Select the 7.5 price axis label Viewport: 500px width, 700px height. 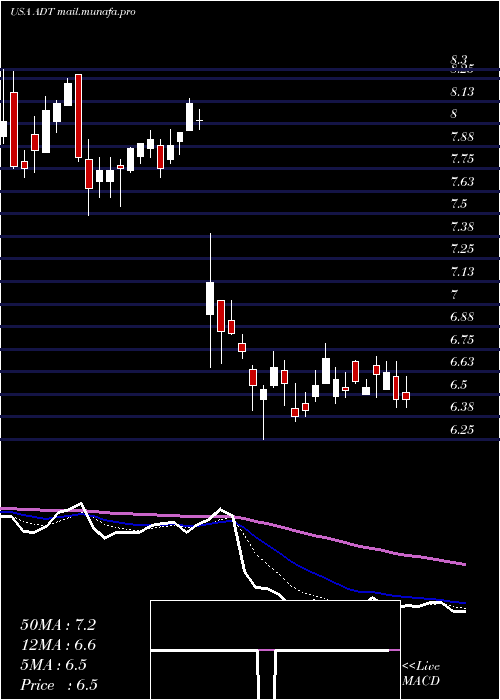tap(459, 204)
